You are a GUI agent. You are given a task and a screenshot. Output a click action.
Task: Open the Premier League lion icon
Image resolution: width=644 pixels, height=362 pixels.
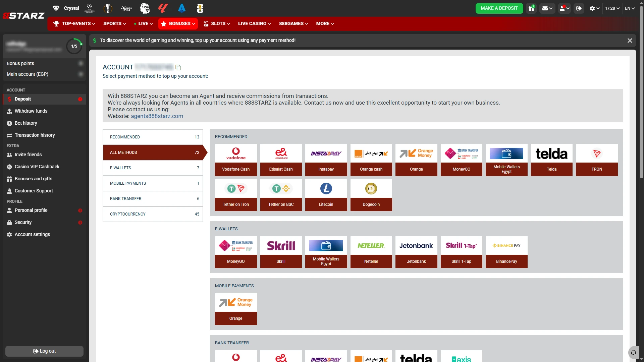click(145, 8)
